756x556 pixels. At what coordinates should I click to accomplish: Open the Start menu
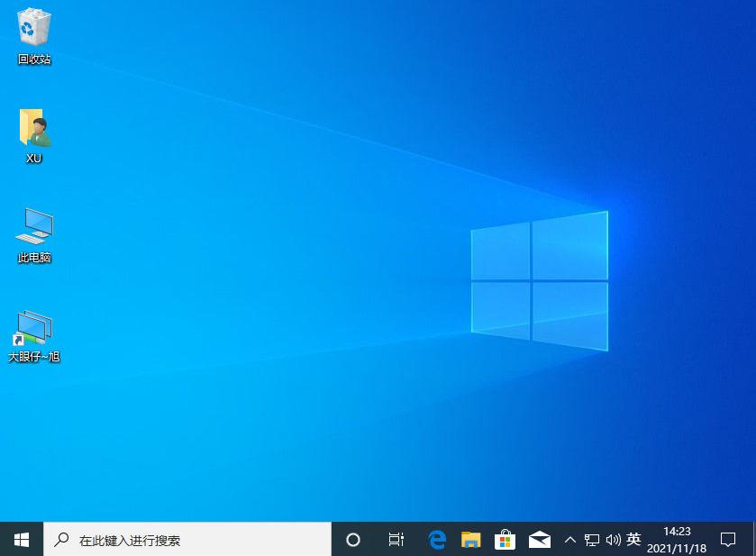point(21,539)
